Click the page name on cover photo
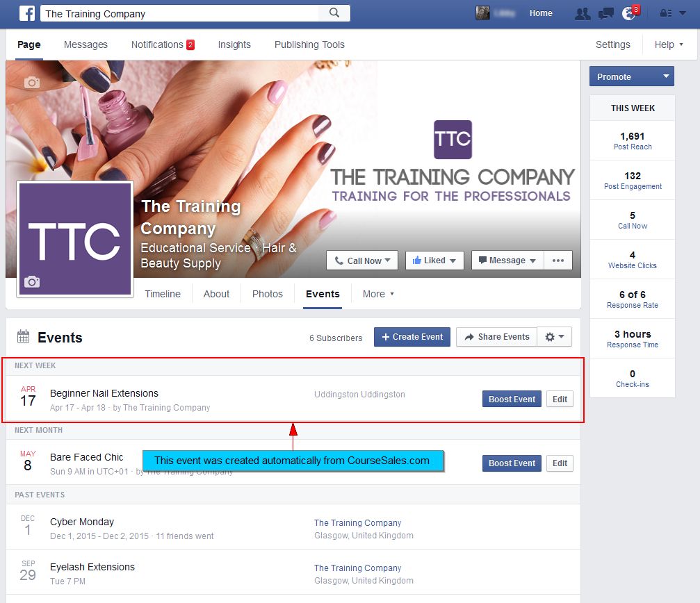This screenshot has width=700, height=603. click(190, 217)
